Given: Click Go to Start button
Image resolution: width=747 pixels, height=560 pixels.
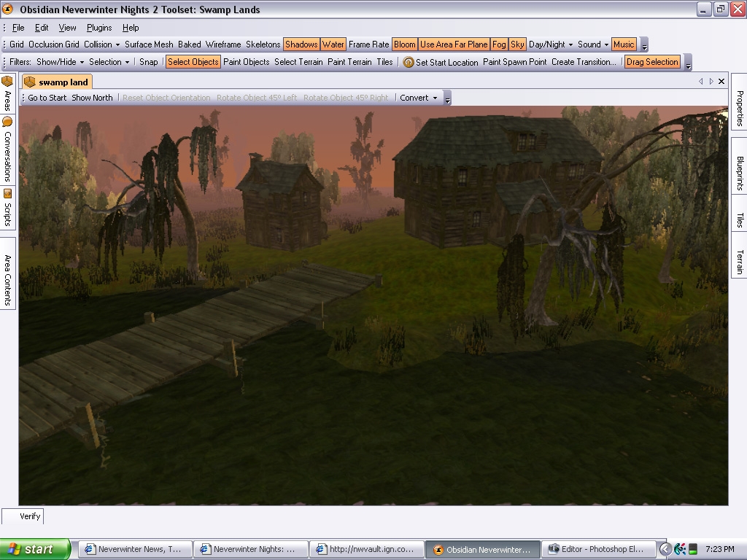Looking at the screenshot, I should (47, 98).
